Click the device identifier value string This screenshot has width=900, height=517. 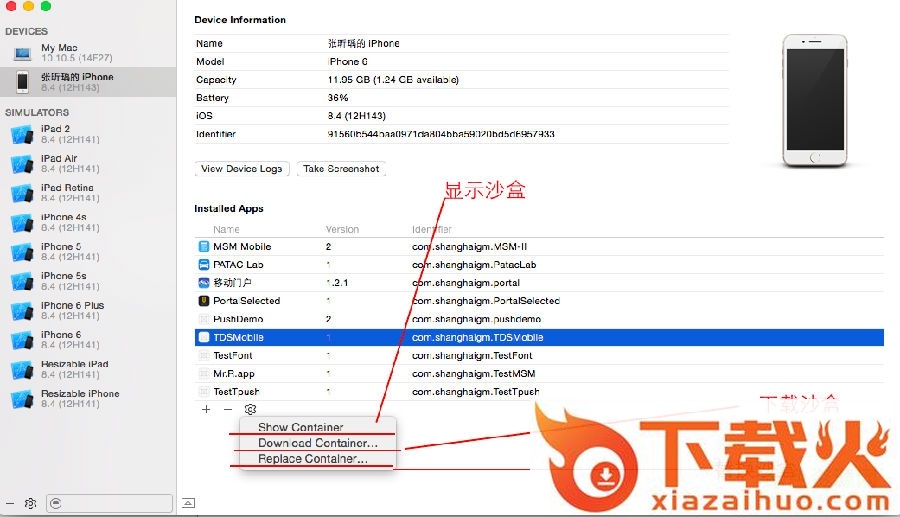441,134
